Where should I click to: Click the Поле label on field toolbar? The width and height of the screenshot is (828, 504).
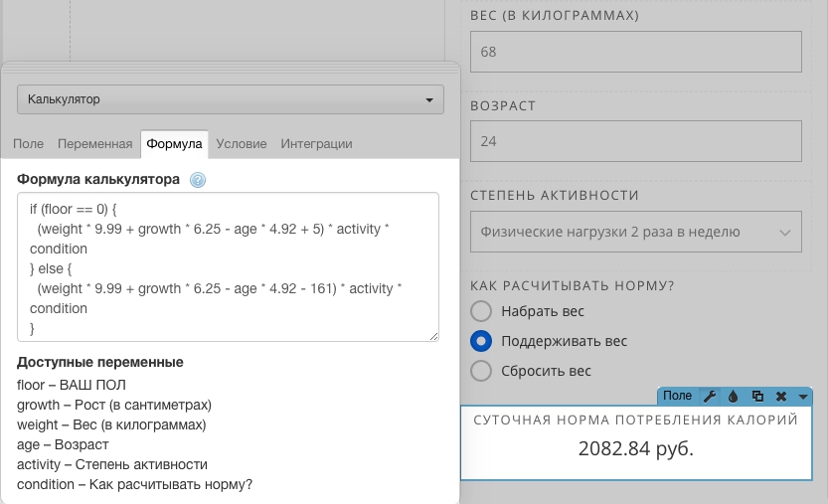click(x=677, y=396)
